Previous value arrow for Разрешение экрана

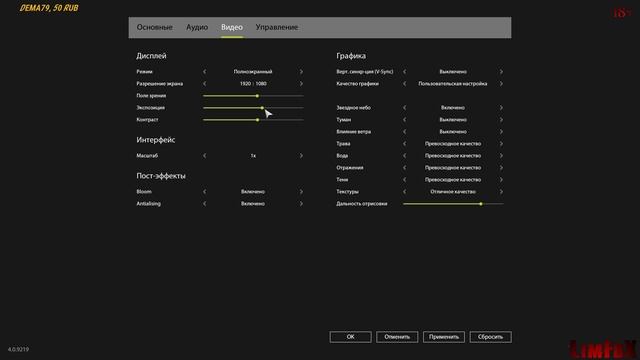point(204,84)
